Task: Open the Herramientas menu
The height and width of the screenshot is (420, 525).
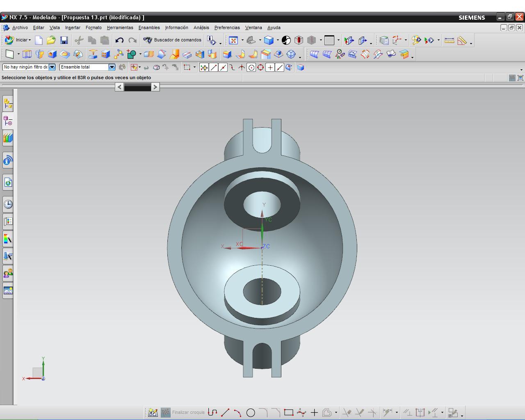Action: pyautogui.click(x=120, y=27)
